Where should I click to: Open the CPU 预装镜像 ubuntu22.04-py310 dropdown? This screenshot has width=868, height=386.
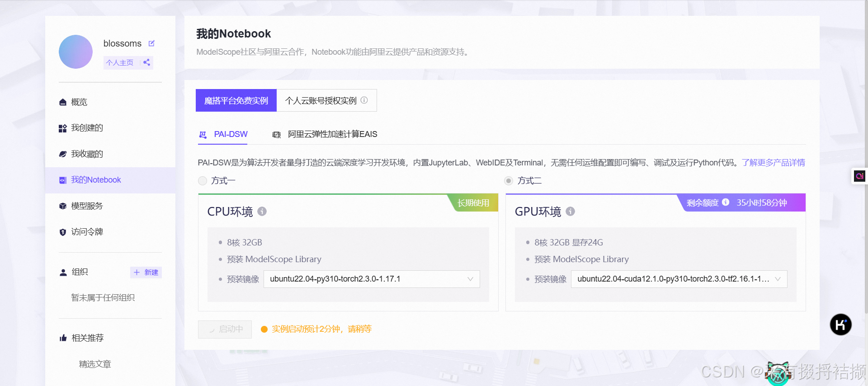(372, 279)
